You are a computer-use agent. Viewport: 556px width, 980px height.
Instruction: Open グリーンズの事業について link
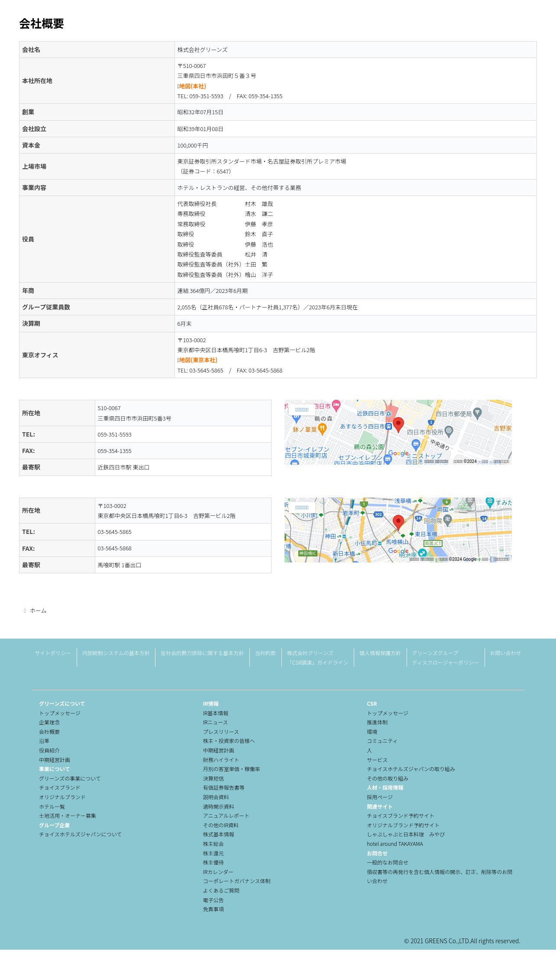point(70,778)
